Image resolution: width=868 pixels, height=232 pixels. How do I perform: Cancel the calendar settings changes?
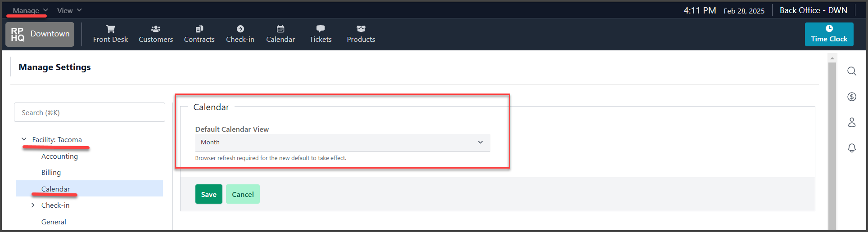click(243, 194)
